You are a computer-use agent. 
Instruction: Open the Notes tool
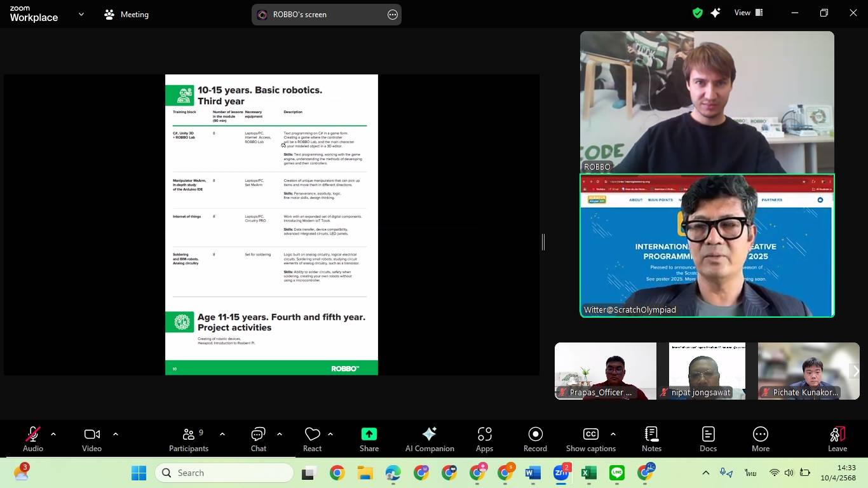tap(651, 439)
